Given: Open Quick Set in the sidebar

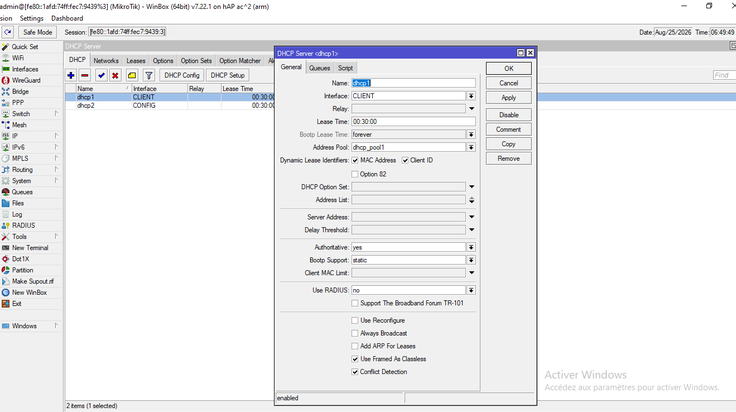Looking at the screenshot, I should coord(25,47).
